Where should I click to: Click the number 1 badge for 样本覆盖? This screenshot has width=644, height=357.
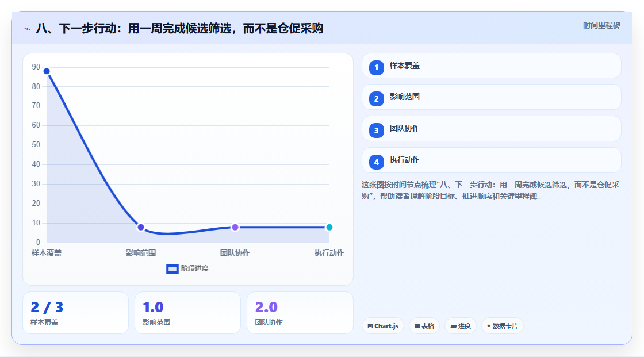tap(376, 67)
